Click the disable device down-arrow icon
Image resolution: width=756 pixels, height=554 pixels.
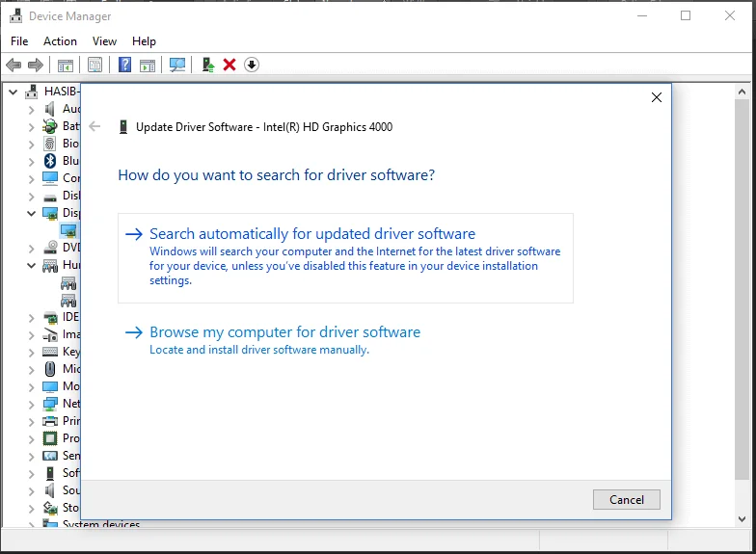click(252, 65)
